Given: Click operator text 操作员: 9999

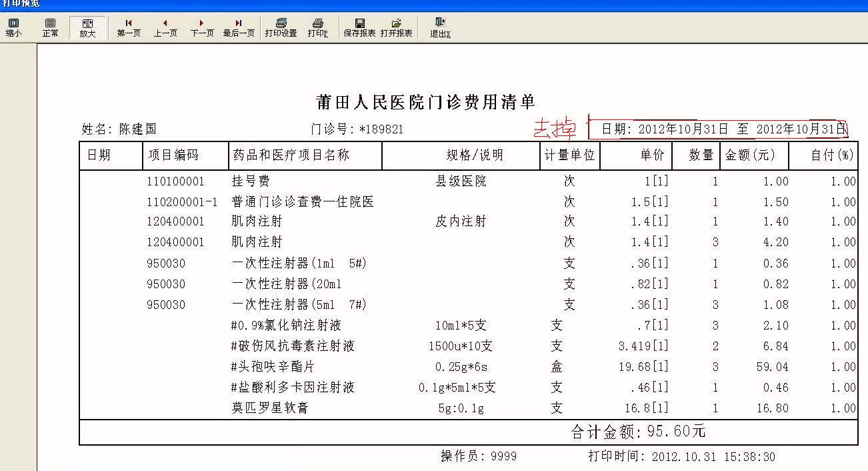Looking at the screenshot, I should pos(479,456).
